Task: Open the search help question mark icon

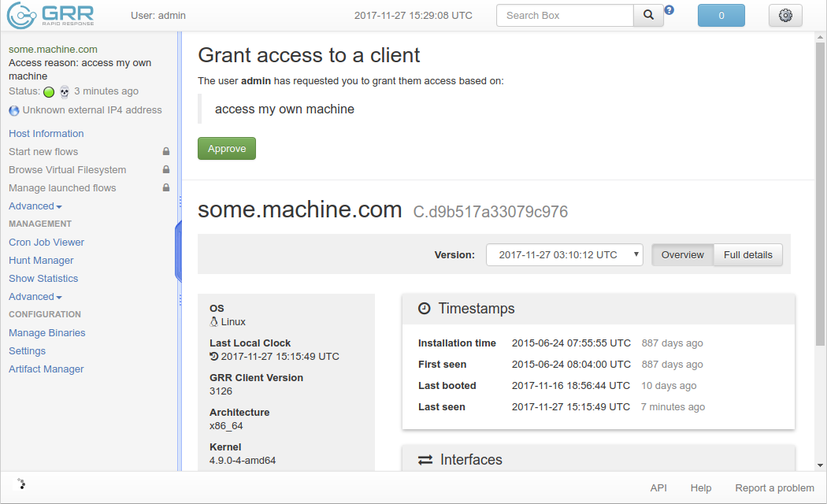Action: (x=669, y=10)
